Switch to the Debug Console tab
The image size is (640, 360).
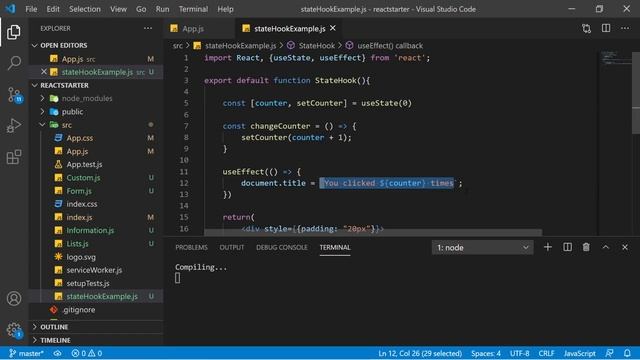282,247
